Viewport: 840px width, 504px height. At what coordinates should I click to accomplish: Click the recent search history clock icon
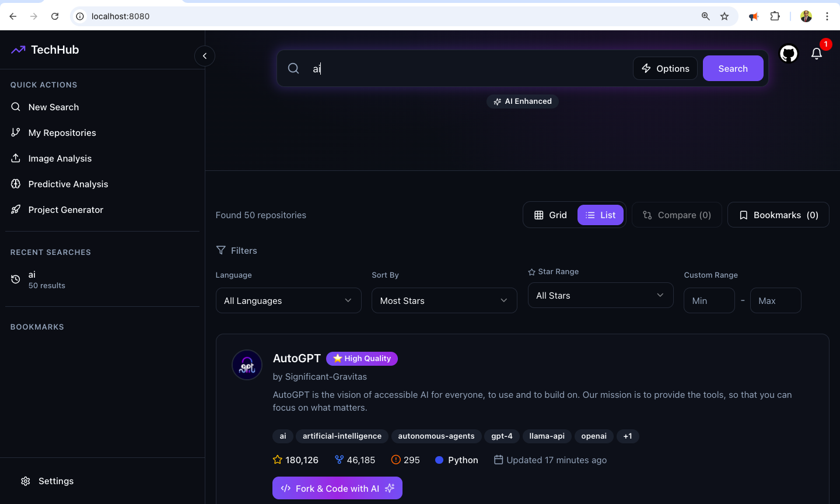click(x=16, y=280)
